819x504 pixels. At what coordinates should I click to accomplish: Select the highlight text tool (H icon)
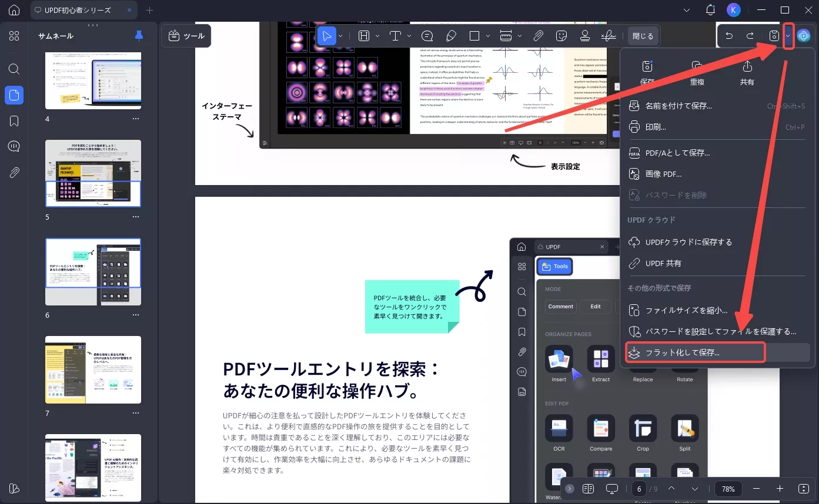coord(364,36)
